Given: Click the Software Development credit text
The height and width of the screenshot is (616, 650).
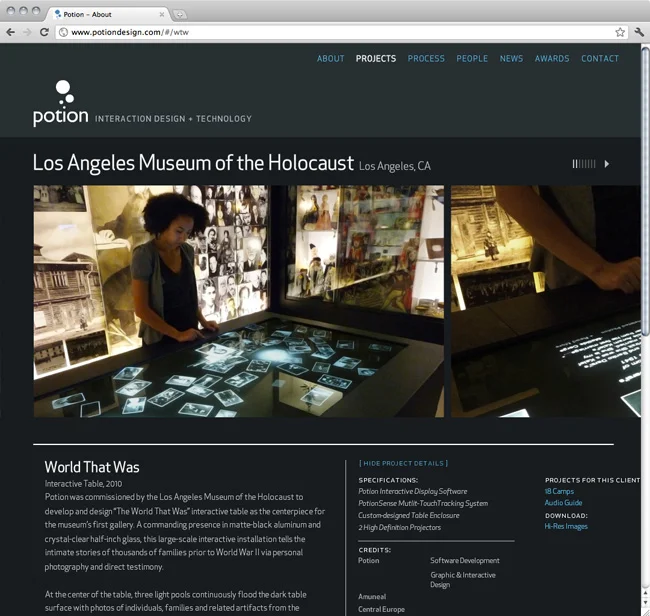Looking at the screenshot, I should [465, 560].
